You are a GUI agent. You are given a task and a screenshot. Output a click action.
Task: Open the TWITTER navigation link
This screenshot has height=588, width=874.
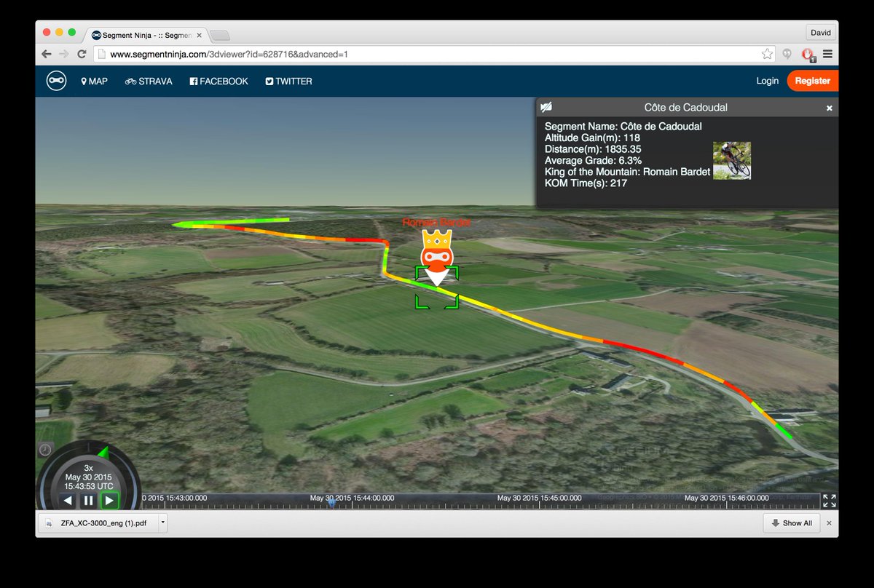click(288, 82)
